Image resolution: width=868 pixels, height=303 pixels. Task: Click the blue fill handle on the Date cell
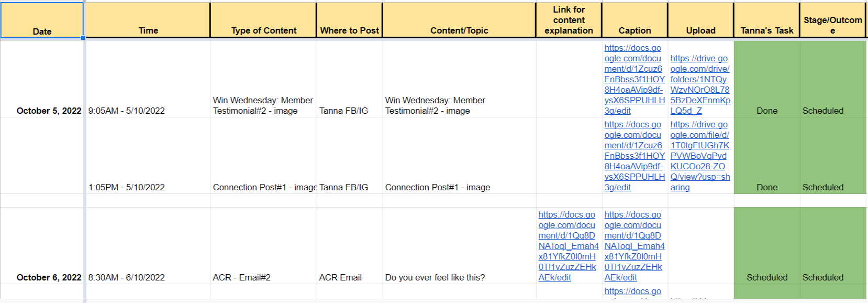click(83, 38)
